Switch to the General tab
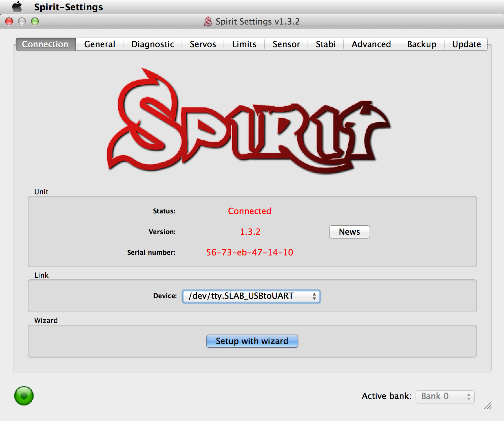 coord(100,44)
